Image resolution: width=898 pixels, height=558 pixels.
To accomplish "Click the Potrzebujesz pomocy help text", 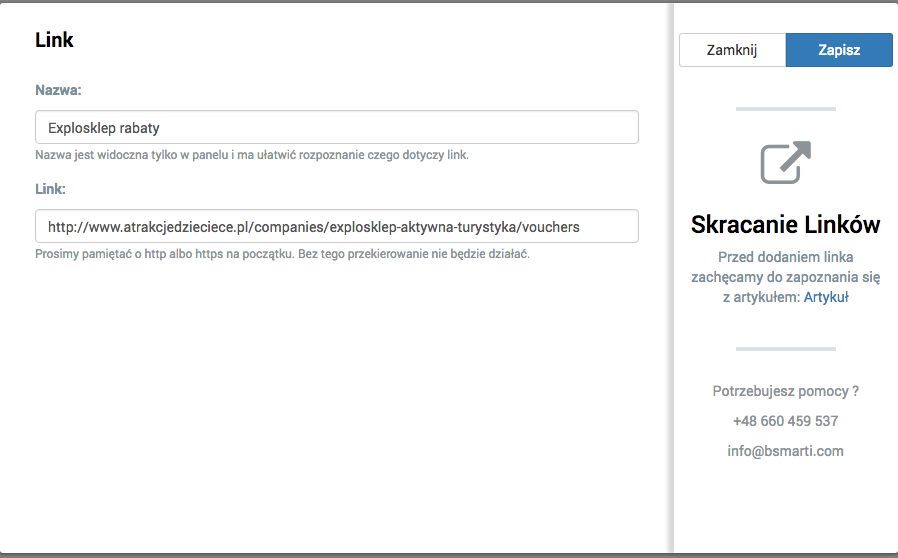I will click(785, 391).
